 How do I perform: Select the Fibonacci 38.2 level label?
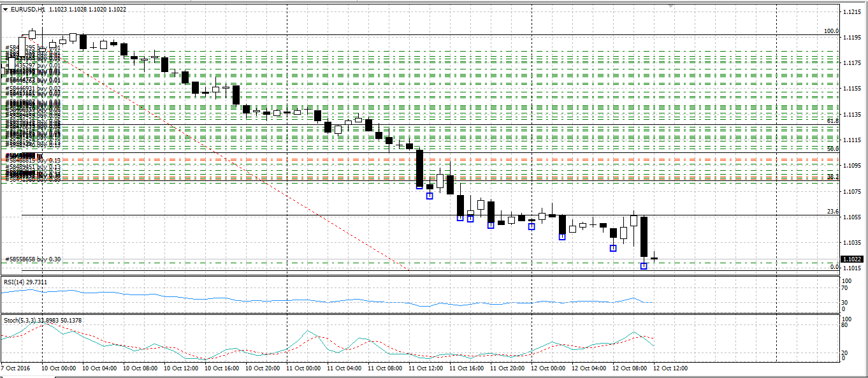pos(833,177)
